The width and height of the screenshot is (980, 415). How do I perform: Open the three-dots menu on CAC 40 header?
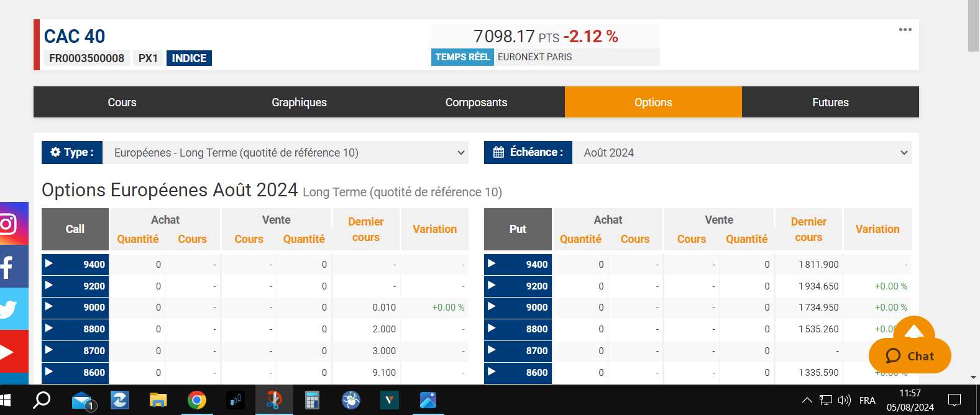pos(905,30)
